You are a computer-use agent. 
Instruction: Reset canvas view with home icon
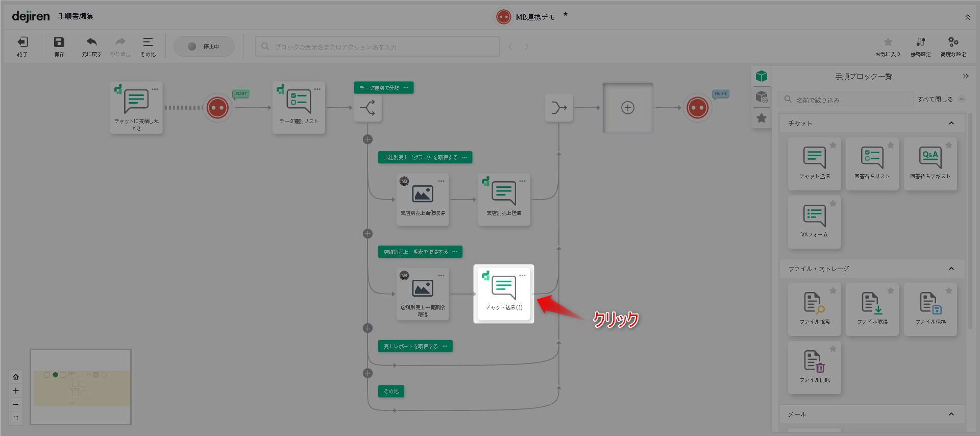click(16, 377)
